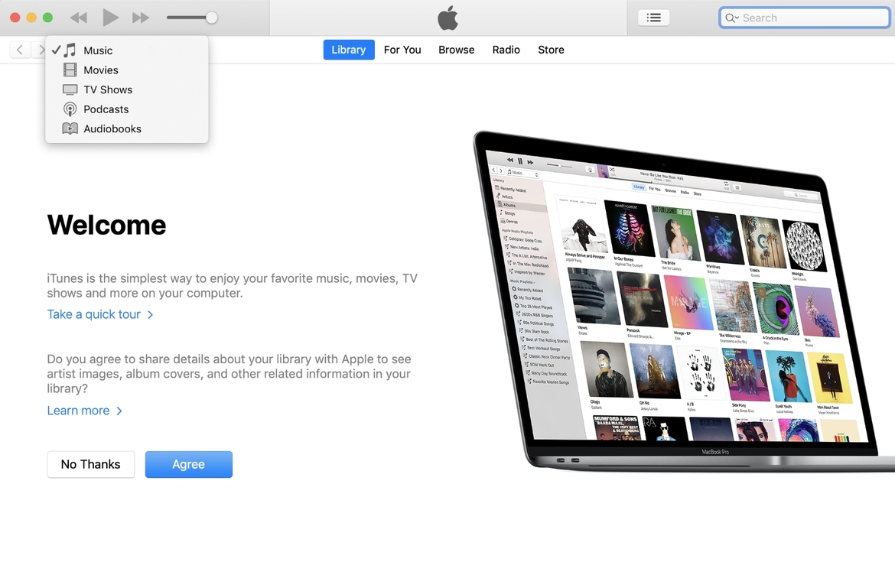Open the Up Next list icon

pos(653,18)
